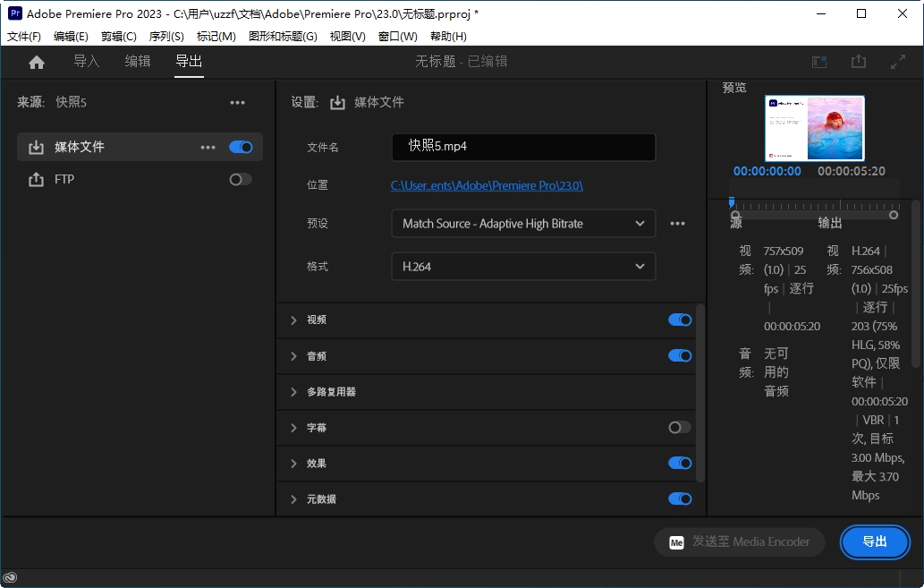The image size is (924, 588).
Task: Open the Match Source preset dropdown
Action: coord(522,223)
